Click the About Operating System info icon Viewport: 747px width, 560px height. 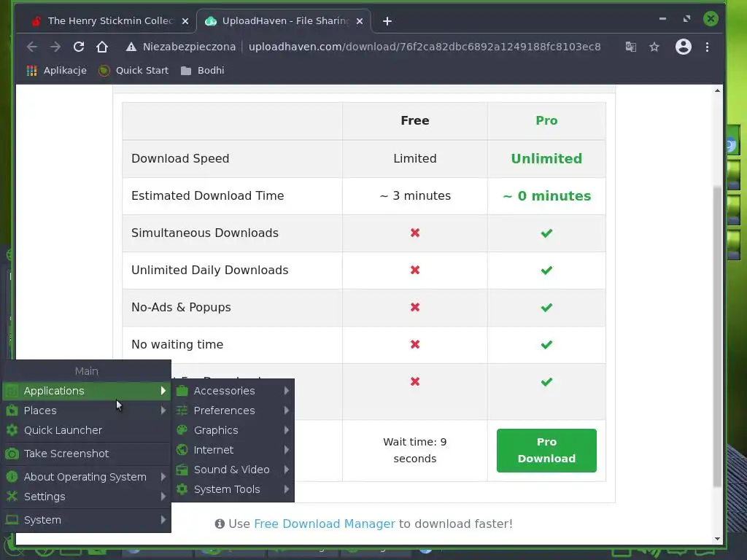point(12,477)
